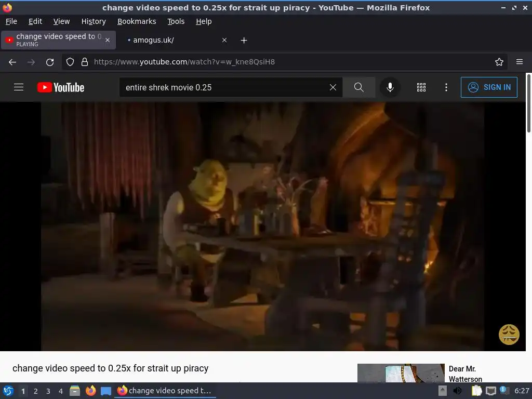This screenshot has width=532, height=399.
Task: Open the Tools menu
Action: (176, 21)
